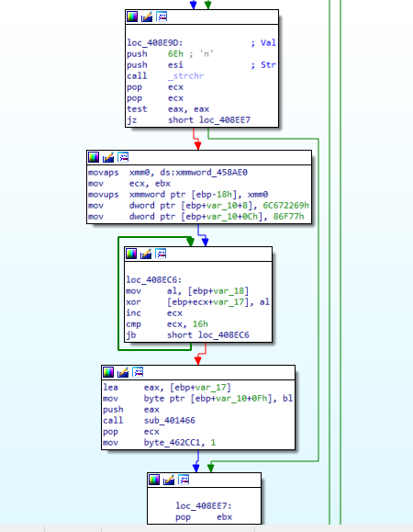Select the constant 86F77h
Viewport: 413px width, 532px height.
[289, 217]
